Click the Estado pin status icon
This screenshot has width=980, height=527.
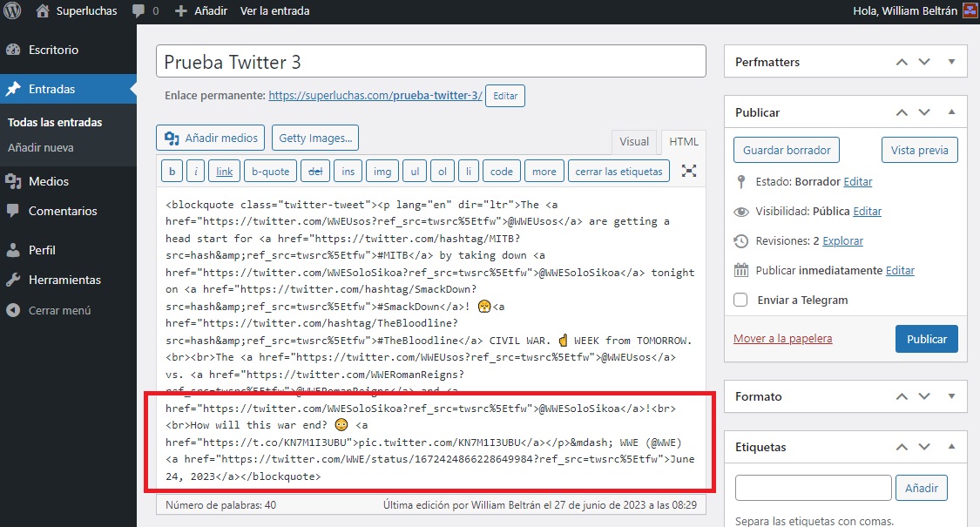pos(741,182)
